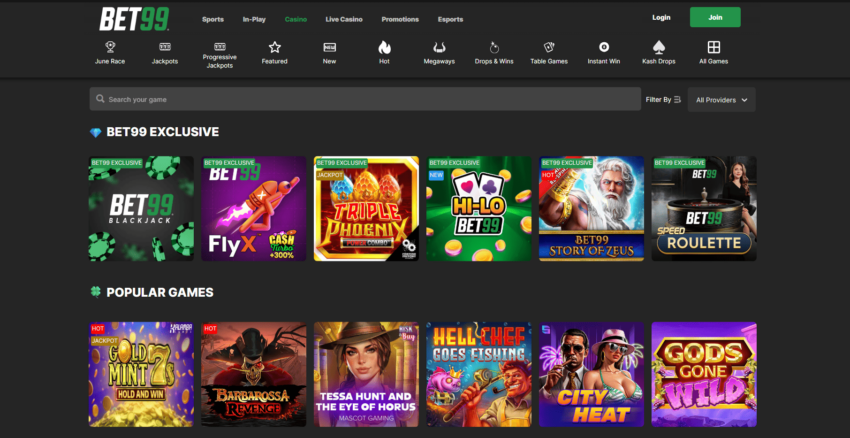
Task: Click the Filter By sort icon
Action: click(x=677, y=100)
